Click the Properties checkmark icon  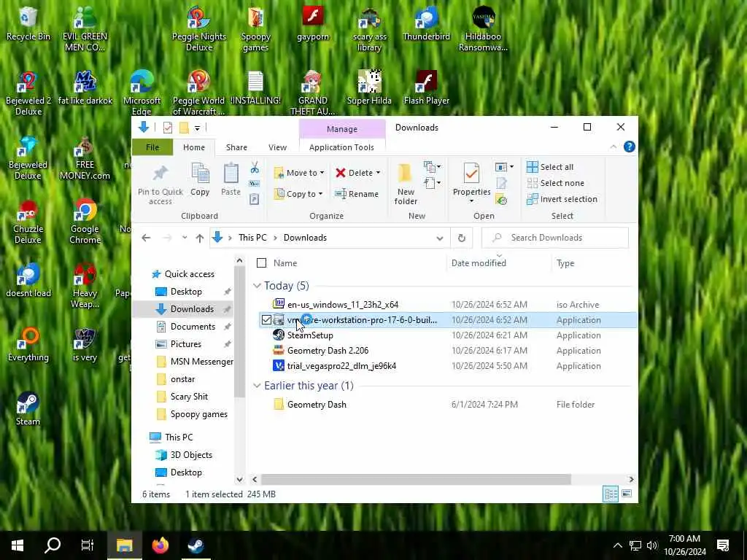[x=471, y=174]
